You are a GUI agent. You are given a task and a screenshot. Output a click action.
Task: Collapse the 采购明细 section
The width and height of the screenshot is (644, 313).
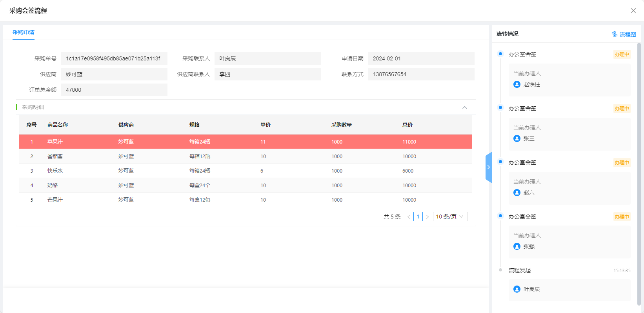coord(465,107)
